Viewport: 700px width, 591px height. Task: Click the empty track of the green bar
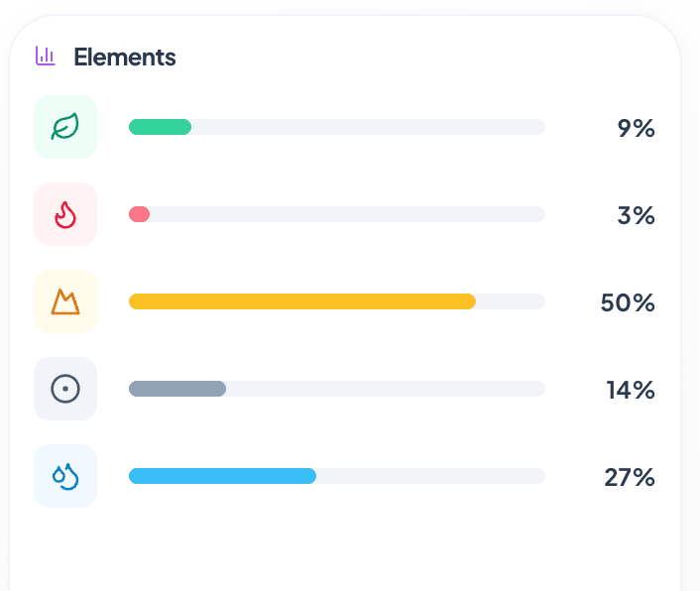point(368,127)
